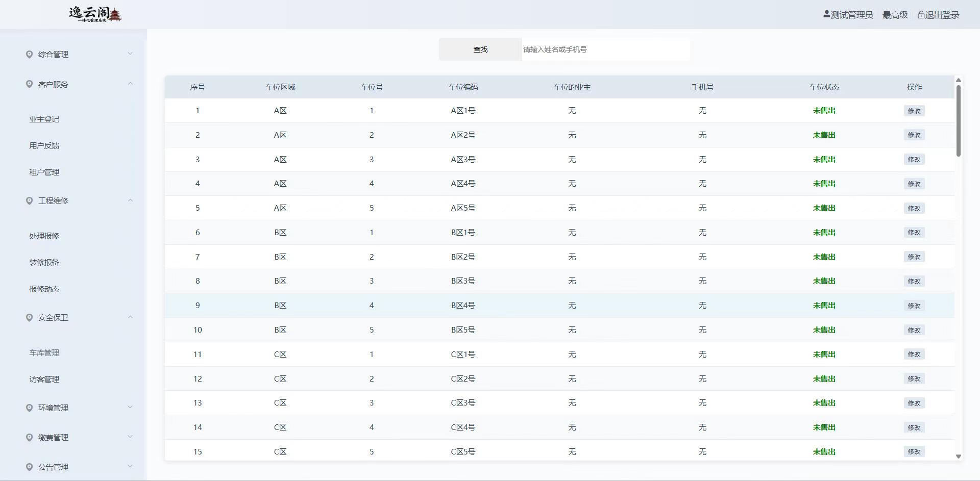Click the pin icon next to 工程维修

[x=29, y=201]
